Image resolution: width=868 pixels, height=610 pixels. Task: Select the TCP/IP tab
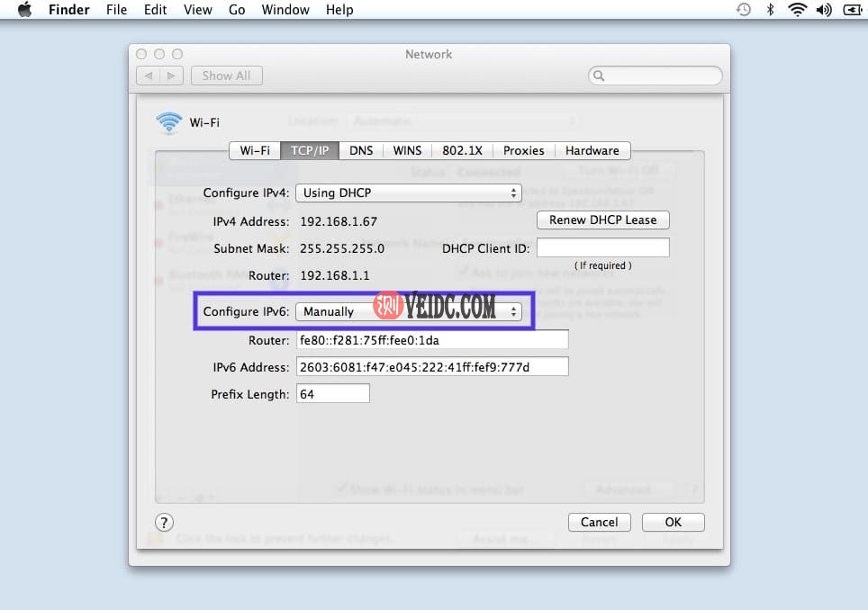(310, 150)
